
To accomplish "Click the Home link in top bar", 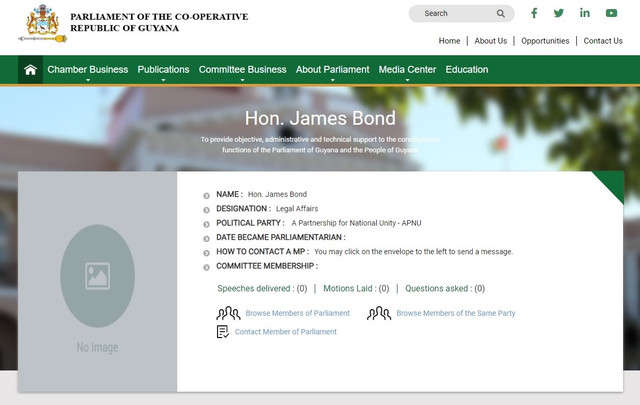I will coord(449,41).
